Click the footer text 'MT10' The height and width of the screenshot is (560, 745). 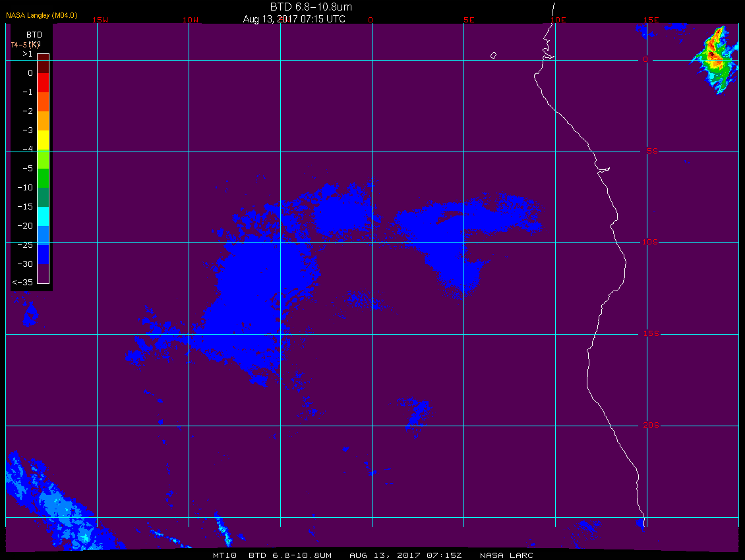tap(224, 555)
